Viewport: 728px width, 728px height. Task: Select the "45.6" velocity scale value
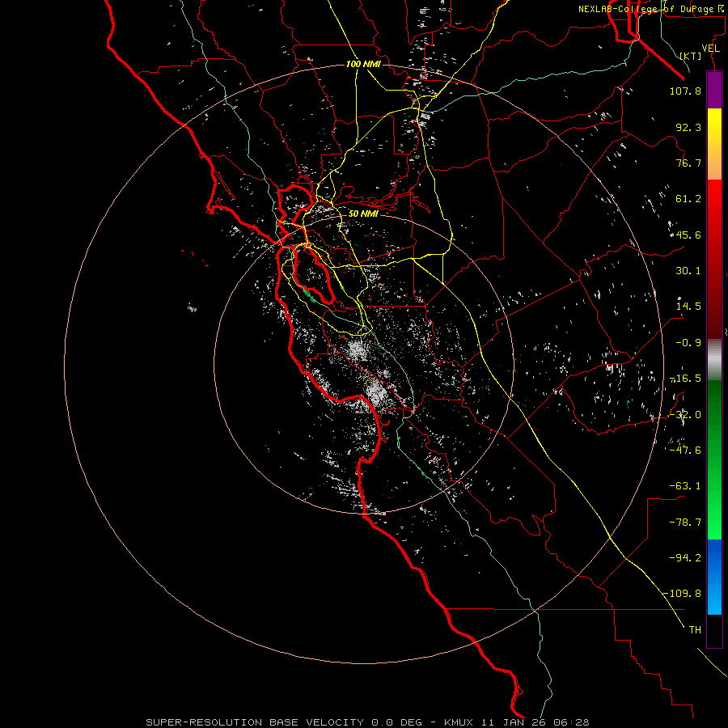coord(688,235)
